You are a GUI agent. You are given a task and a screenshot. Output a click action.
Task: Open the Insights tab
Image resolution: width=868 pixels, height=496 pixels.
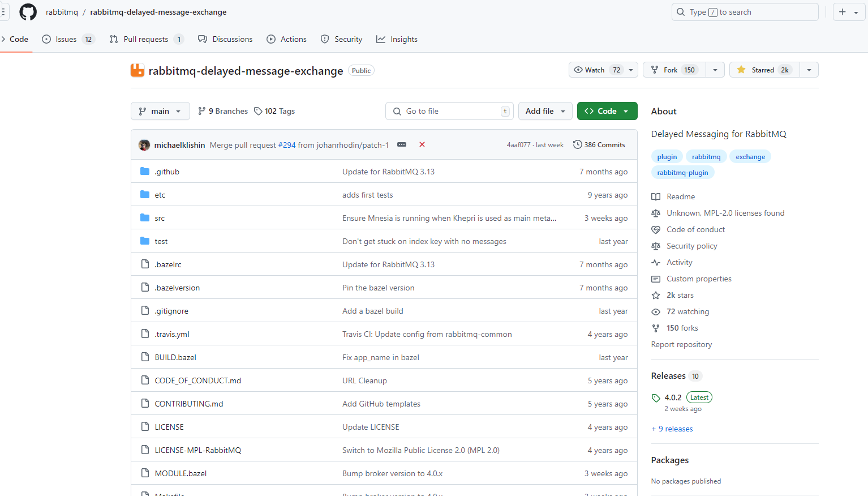pyautogui.click(x=397, y=39)
